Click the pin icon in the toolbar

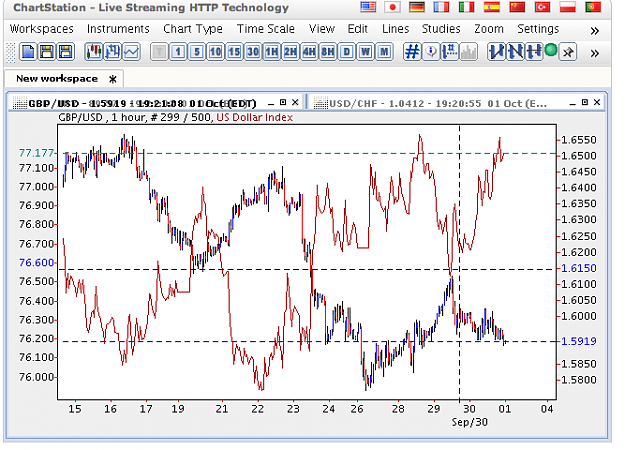[x=568, y=52]
